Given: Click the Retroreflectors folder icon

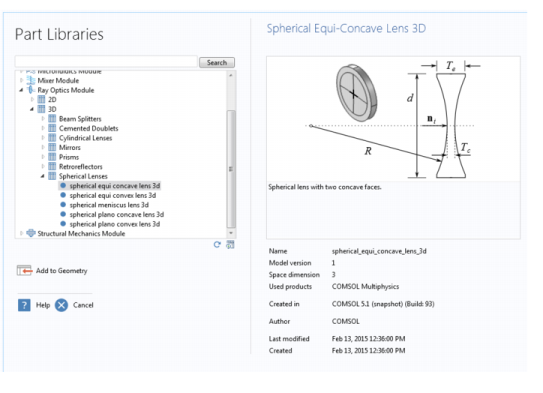Looking at the screenshot, I should 52,167.
